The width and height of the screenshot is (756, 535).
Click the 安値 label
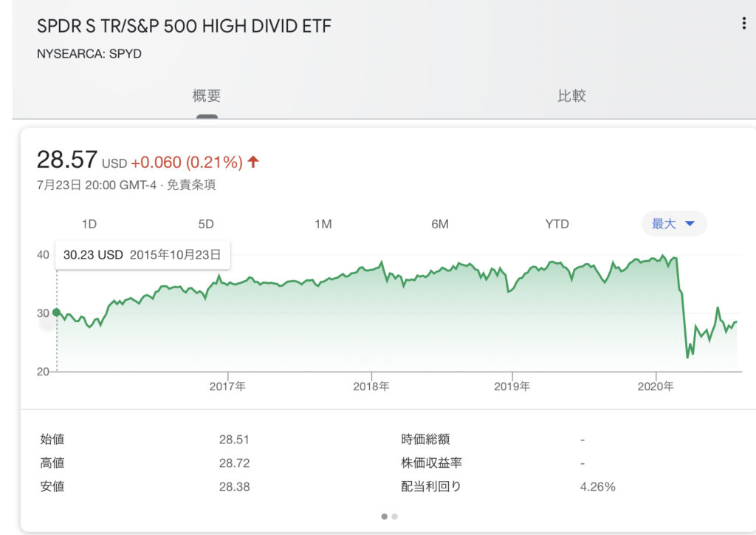[52, 486]
